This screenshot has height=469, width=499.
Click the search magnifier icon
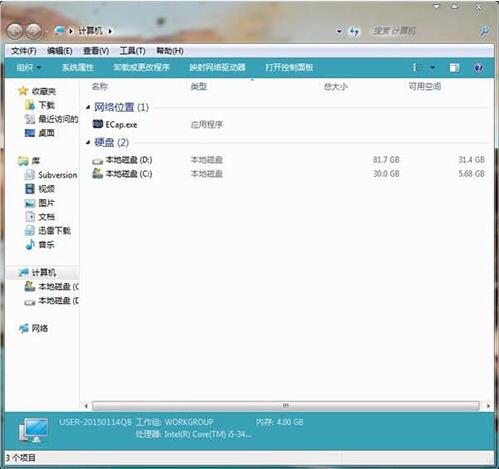click(x=484, y=31)
